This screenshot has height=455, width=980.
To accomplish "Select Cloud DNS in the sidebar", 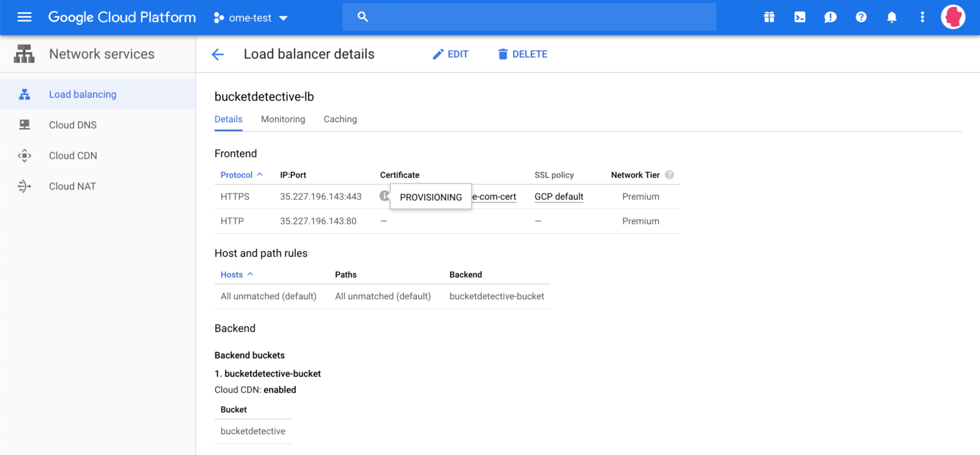I will click(x=73, y=125).
